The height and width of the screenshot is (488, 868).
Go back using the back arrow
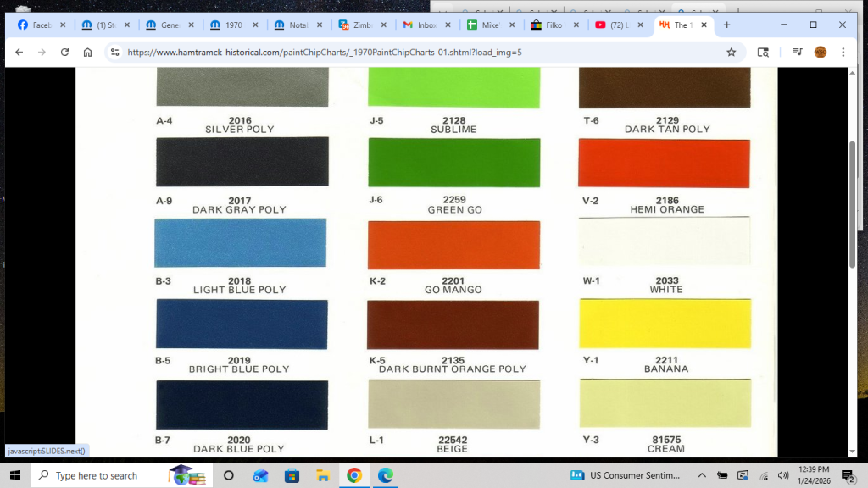pos(19,52)
